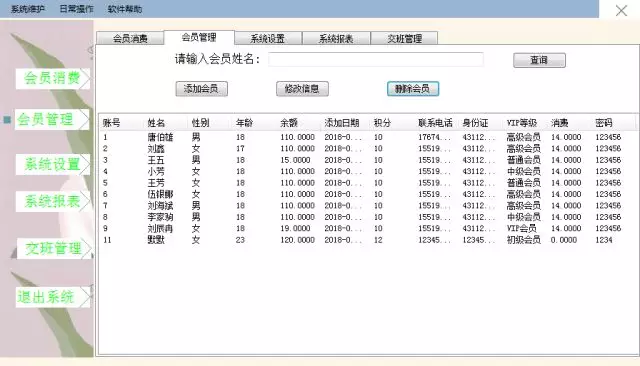Click 初级会员 level in row 11
This screenshot has width=640, height=366.
524,240
